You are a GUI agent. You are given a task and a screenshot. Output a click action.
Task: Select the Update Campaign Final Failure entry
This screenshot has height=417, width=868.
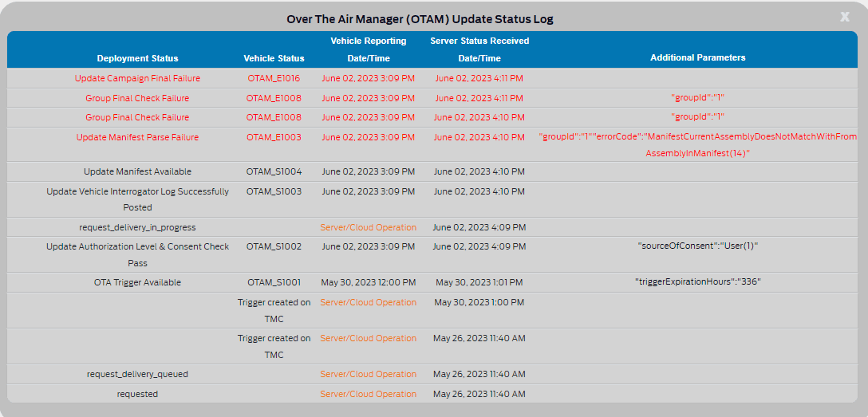click(x=137, y=78)
